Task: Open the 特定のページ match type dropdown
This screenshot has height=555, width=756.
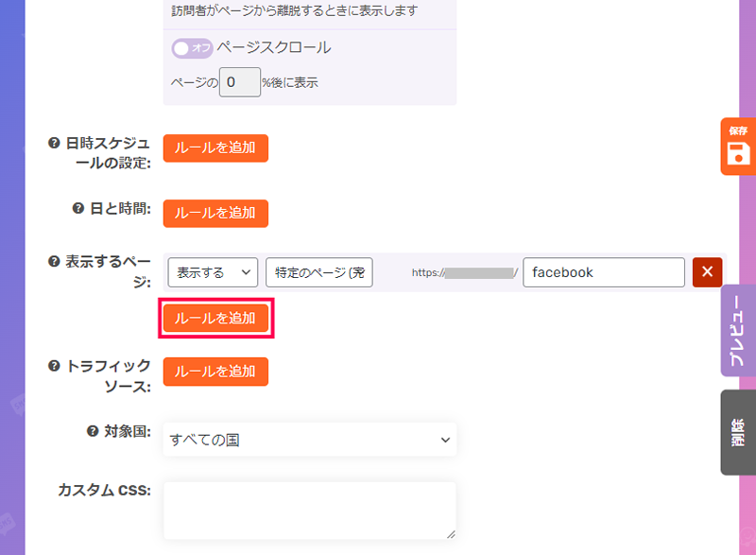Action: (319, 272)
